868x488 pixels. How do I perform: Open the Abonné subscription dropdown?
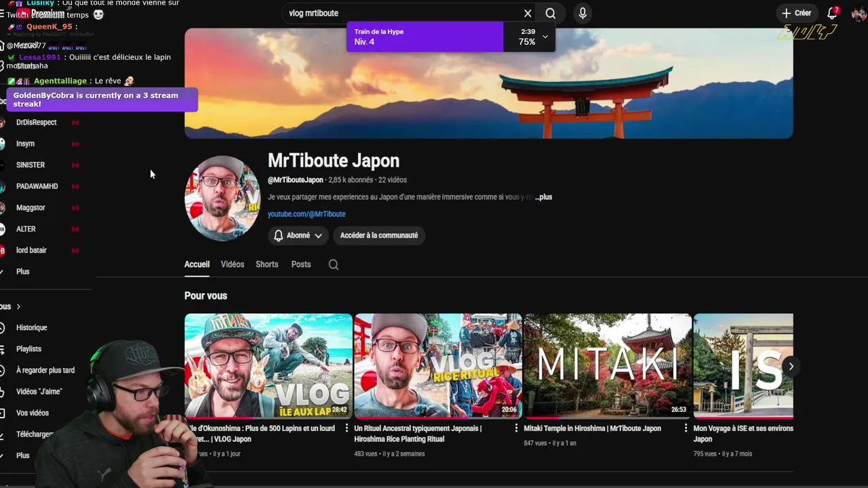tap(298, 235)
